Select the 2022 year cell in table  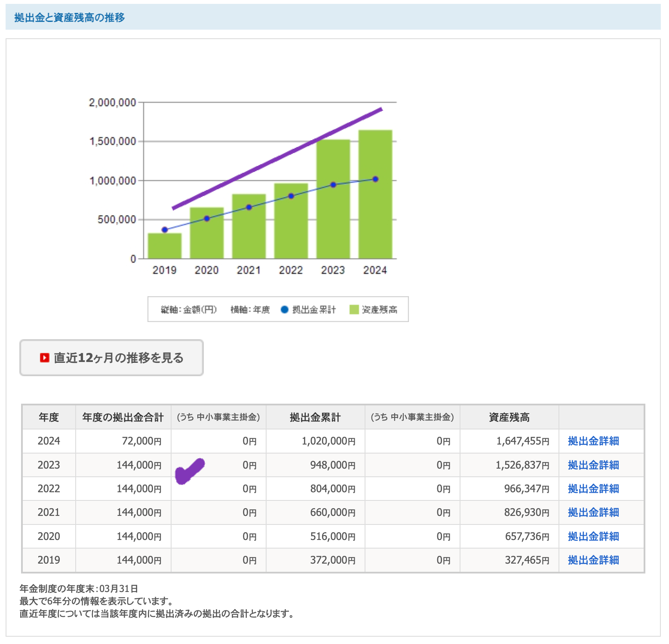pyautogui.click(x=49, y=489)
